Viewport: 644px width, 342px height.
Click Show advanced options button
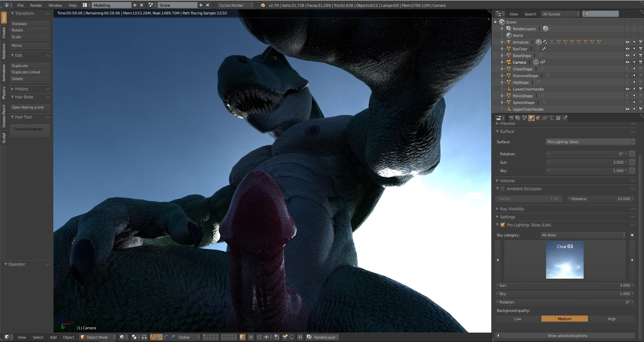(565, 336)
